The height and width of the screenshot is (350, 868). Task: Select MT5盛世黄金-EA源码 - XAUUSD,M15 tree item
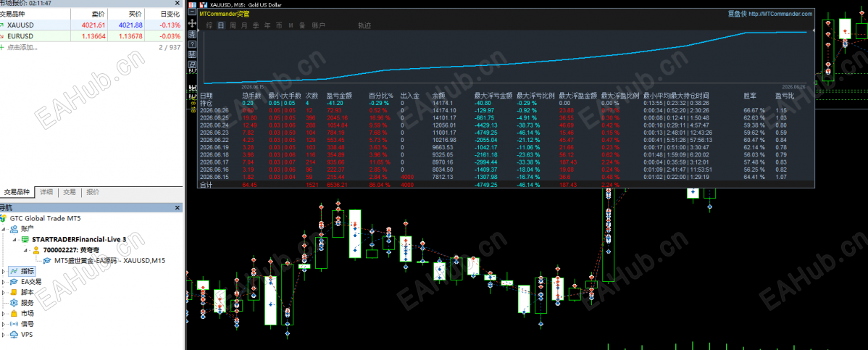click(x=109, y=260)
